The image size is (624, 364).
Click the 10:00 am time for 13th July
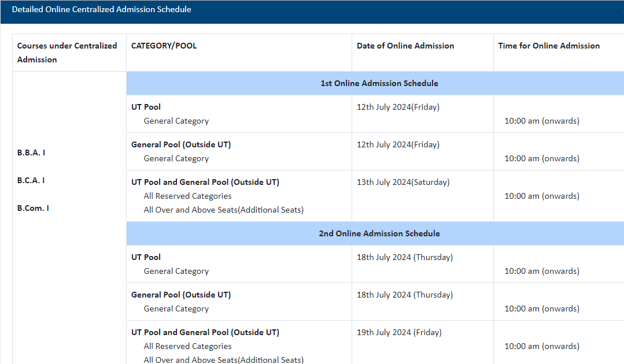pyautogui.click(x=542, y=196)
